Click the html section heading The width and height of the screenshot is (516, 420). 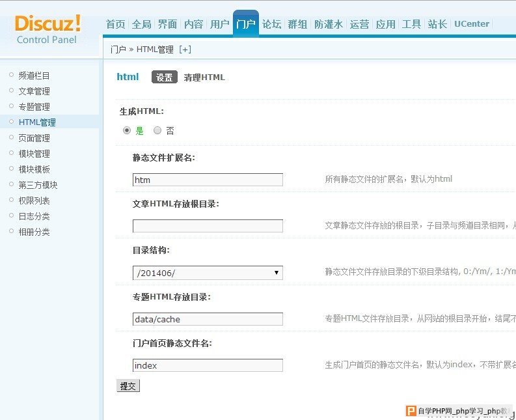[128, 77]
